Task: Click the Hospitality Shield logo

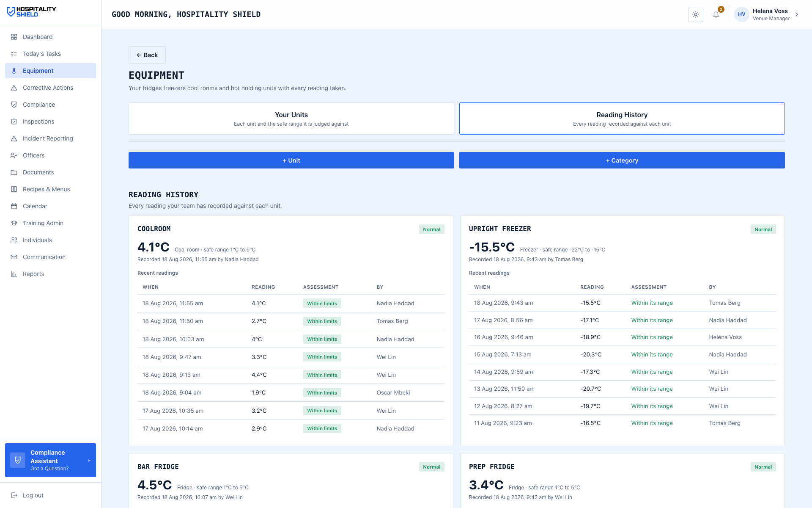Action: click(31, 12)
